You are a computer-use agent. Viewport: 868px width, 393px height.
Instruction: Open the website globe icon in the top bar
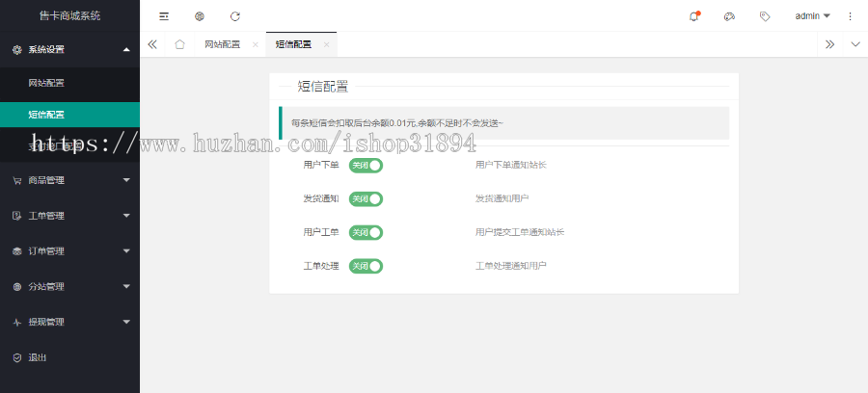click(x=200, y=16)
